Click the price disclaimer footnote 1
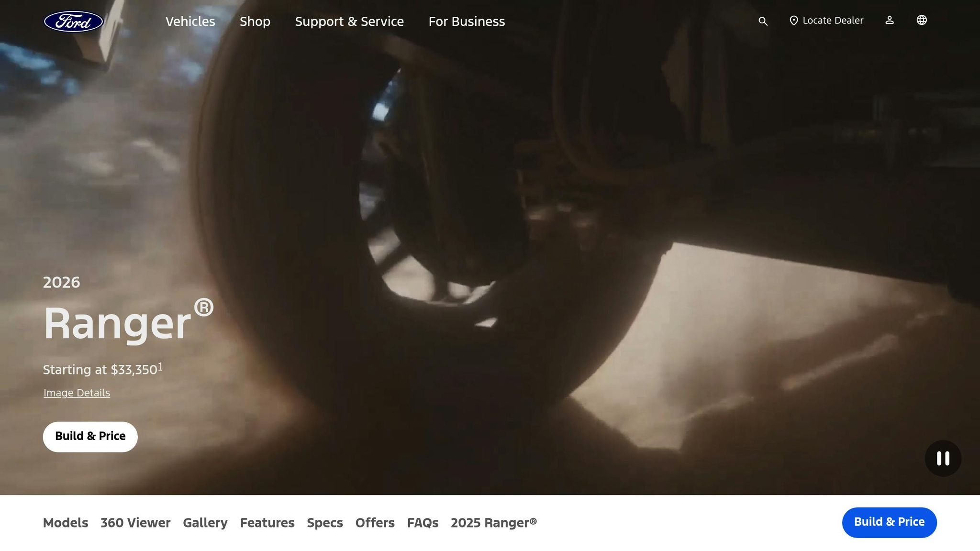This screenshot has height=551, width=980. [x=160, y=367]
